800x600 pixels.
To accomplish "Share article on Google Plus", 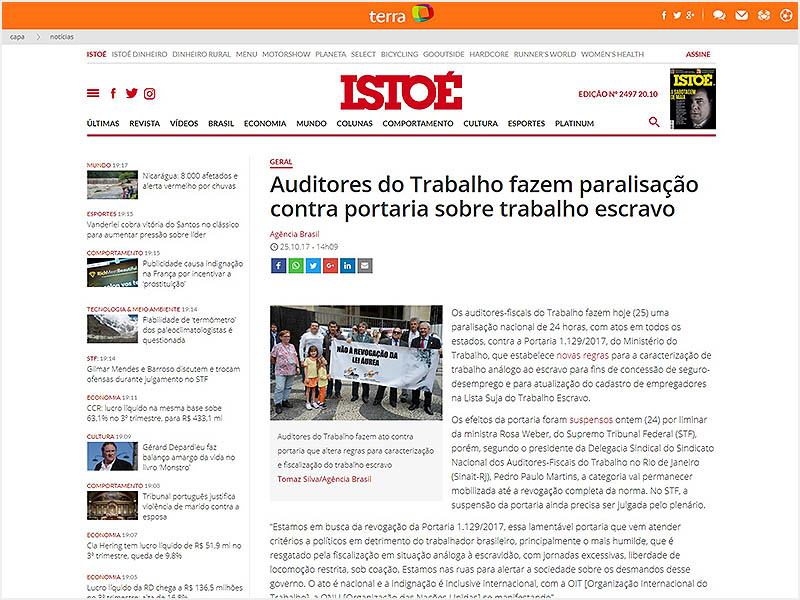I will point(330,265).
